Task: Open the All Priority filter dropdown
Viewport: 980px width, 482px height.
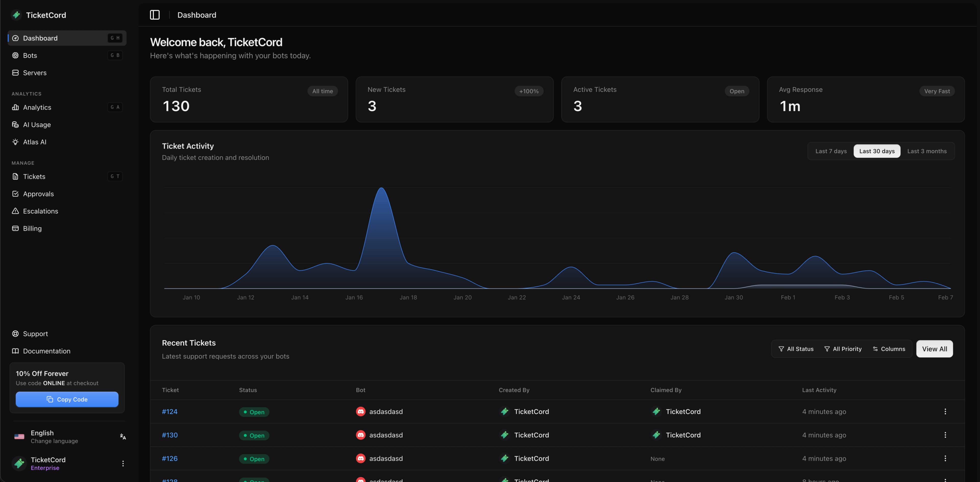Action: pos(843,349)
